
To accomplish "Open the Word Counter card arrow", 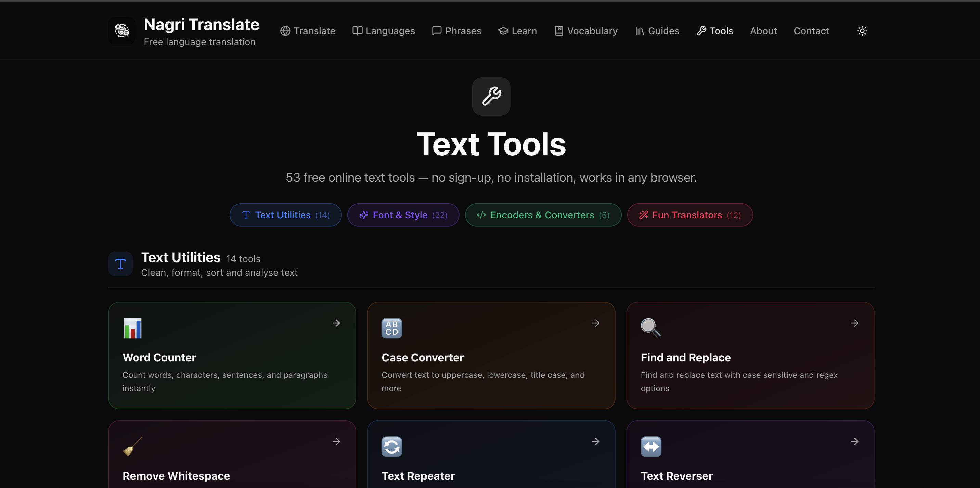I will [x=336, y=323].
